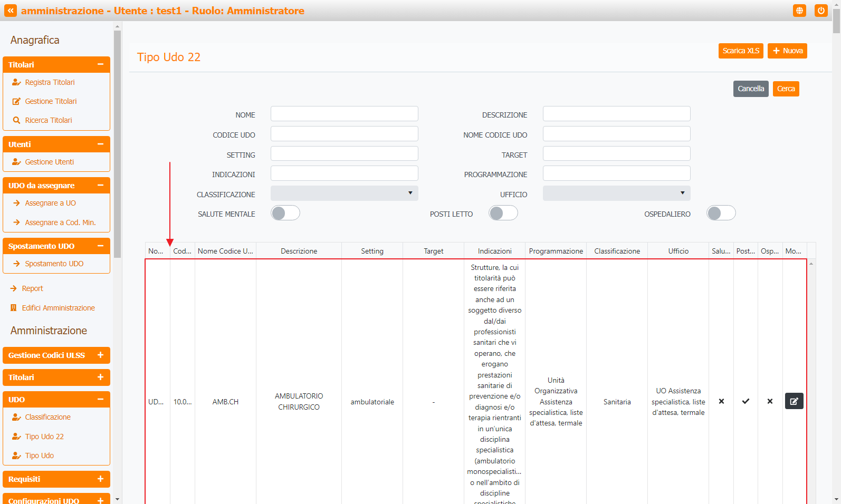Sort by Classificazione column header
Screen dimensions: 841x504
pos(617,251)
